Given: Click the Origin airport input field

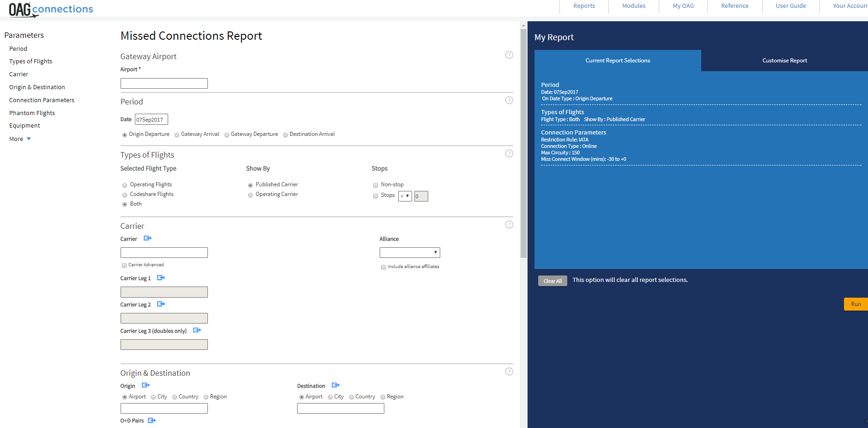Looking at the screenshot, I should [x=164, y=409].
